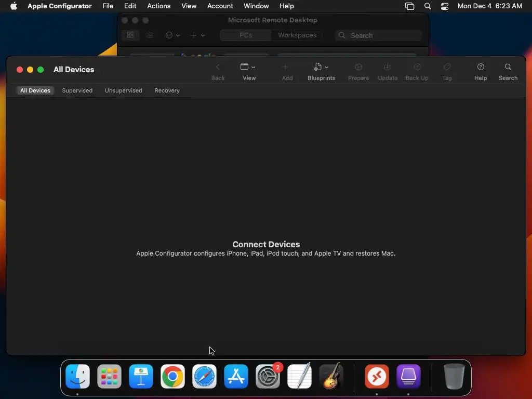The width and height of the screenshot is (532, 399).
Task: Switch to the Recovery tab
Action: (167, 90)
